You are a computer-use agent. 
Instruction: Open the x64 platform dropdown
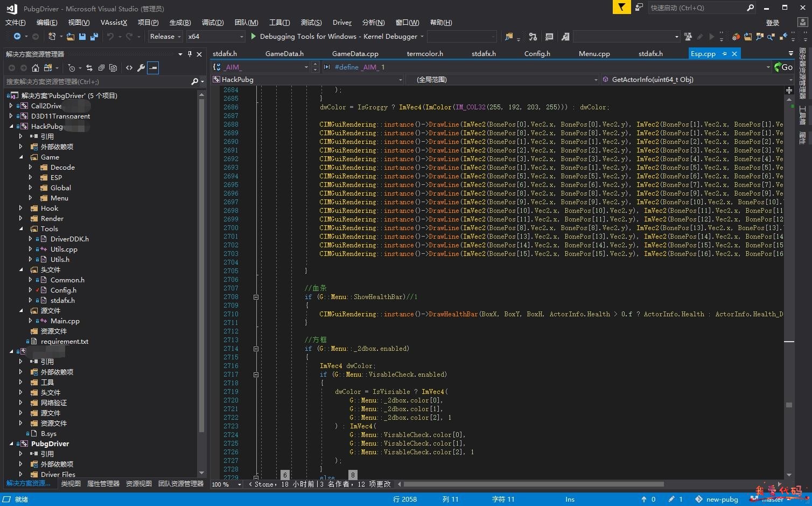coord(215,36)
